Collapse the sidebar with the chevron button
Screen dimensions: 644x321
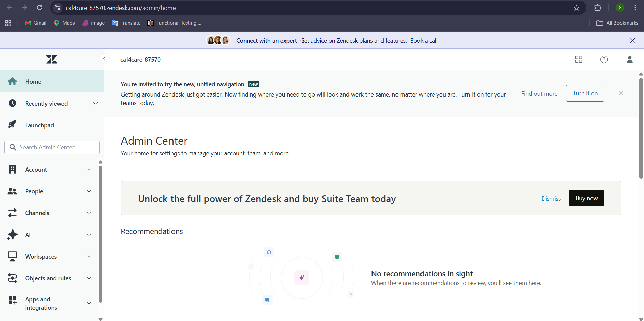[104, 59]
